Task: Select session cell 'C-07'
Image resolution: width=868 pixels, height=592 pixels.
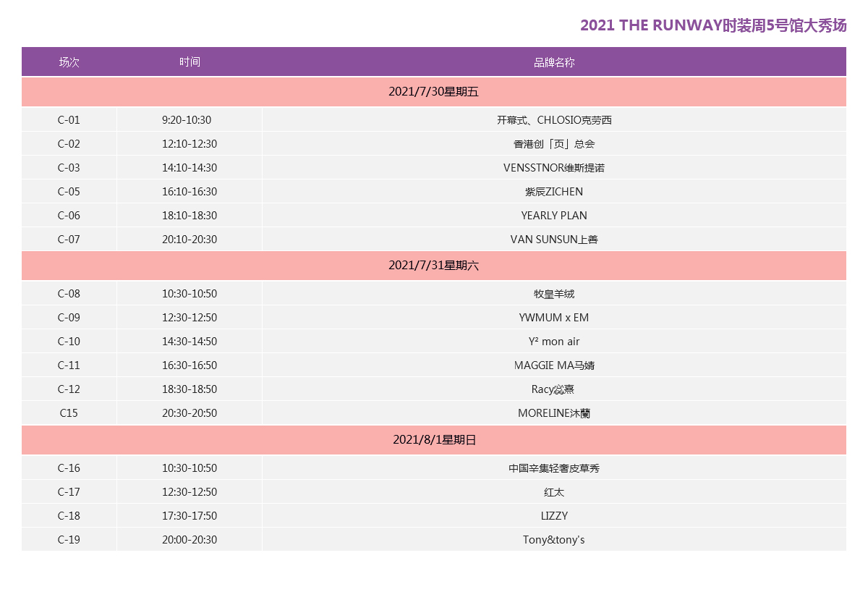Action: (69, 240)
